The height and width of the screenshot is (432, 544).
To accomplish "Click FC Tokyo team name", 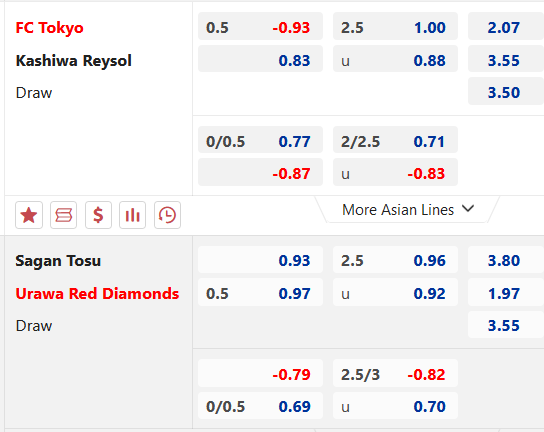I will point(50,28).
